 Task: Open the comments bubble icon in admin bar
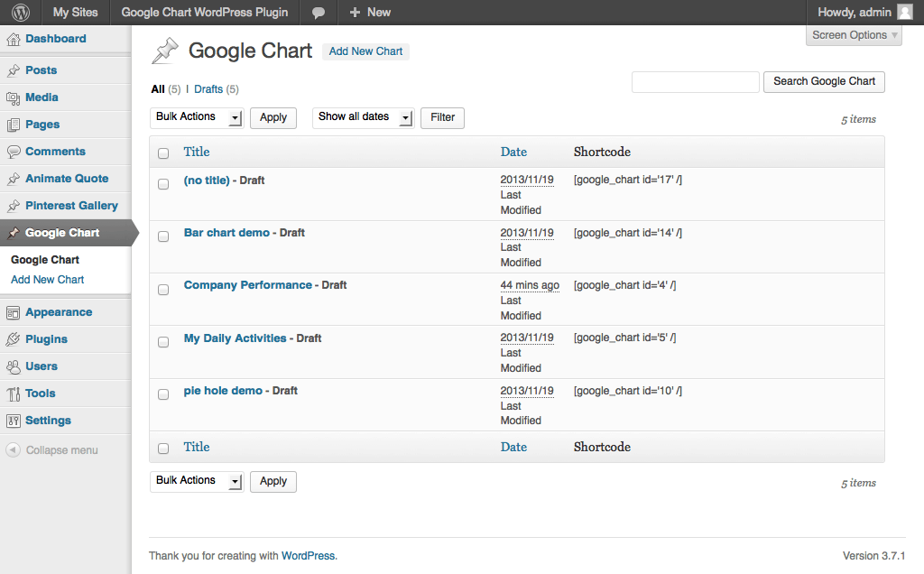click(x=319, y=13)
